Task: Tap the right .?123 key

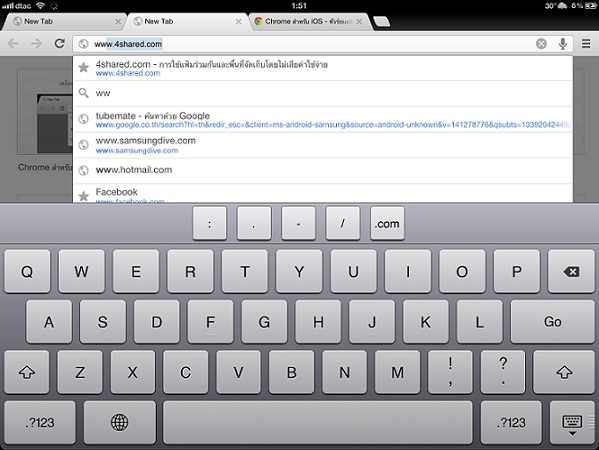Action: [511, 422]
